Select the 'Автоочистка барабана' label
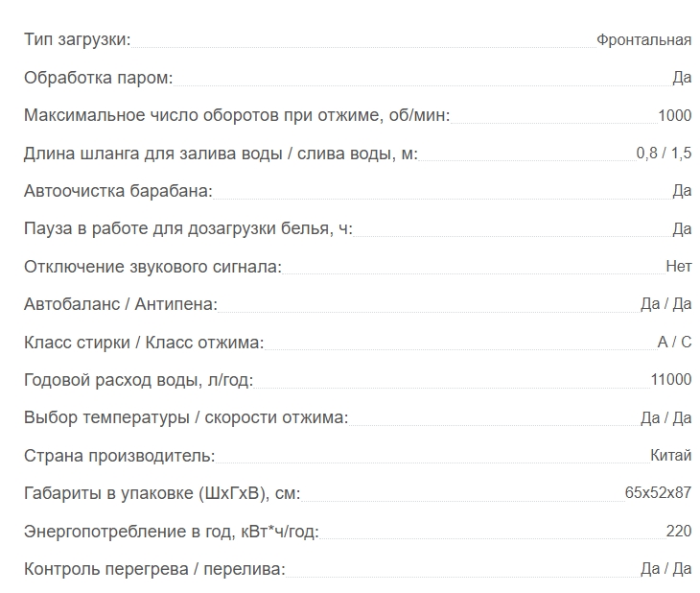 click(x=118, y=191)
